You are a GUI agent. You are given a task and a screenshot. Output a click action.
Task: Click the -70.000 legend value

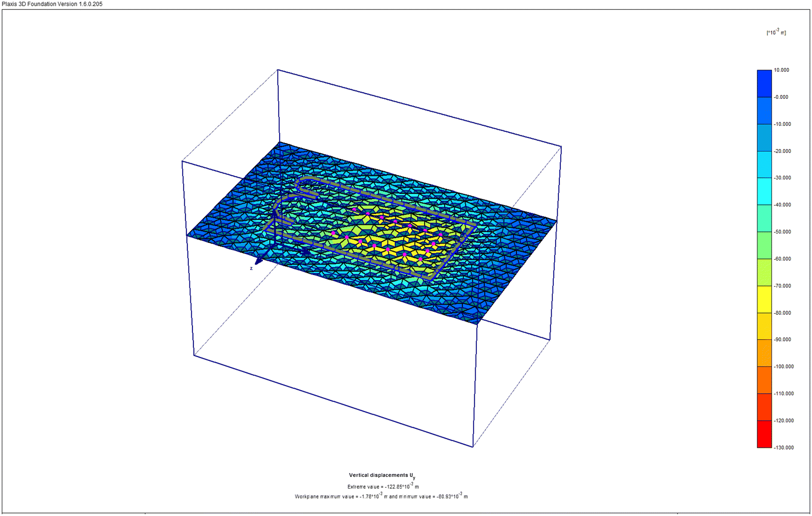[x=782, y=286]
